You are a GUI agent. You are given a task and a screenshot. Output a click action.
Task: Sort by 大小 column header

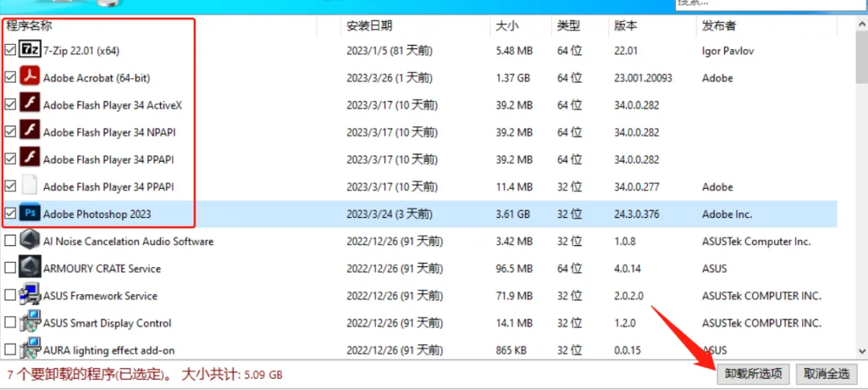click(x=506, y=26)
